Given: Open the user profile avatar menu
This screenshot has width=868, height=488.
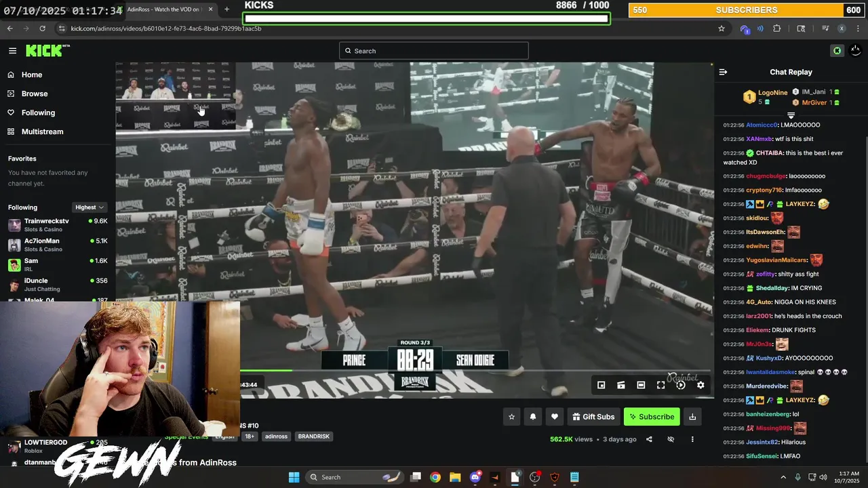Looking at the screenshot, I should [x=855, y=51].
